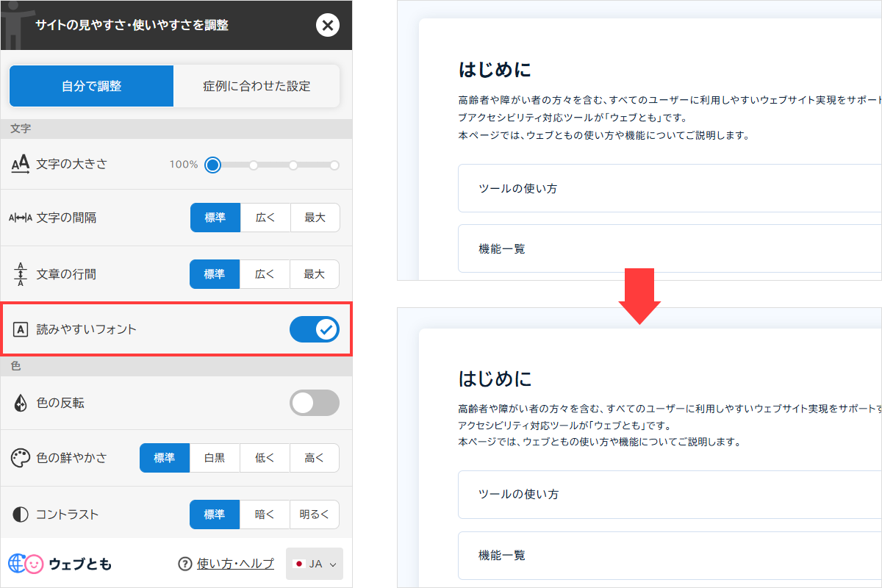Viewport: 882px width, 588px height.
Task: Click the コントラスト half-circle icon
Action: click(21, 514)
